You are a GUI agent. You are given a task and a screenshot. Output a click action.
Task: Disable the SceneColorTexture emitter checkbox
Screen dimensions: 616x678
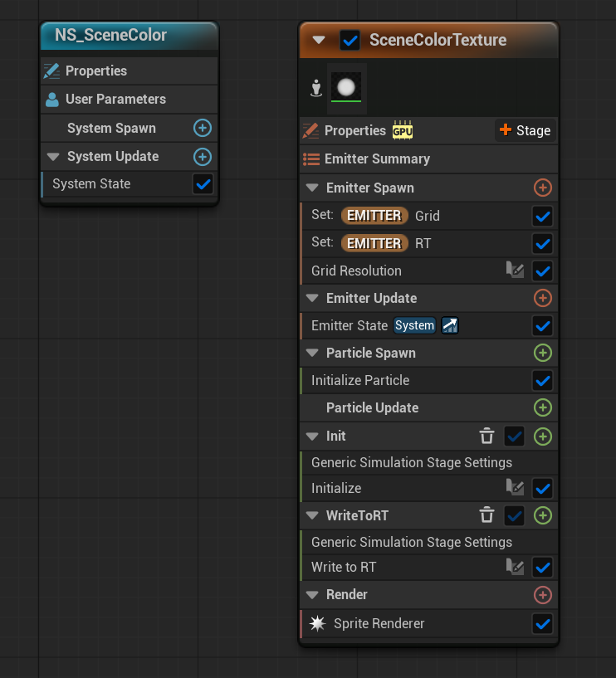(x=350, y=40)
